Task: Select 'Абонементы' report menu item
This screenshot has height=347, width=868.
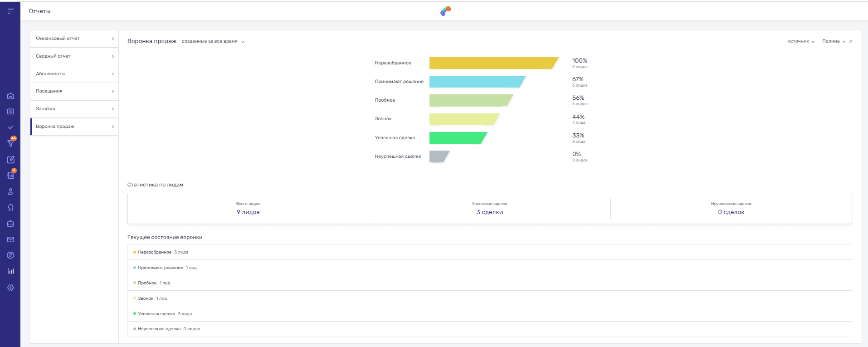Action: click(x=74, y=74)
